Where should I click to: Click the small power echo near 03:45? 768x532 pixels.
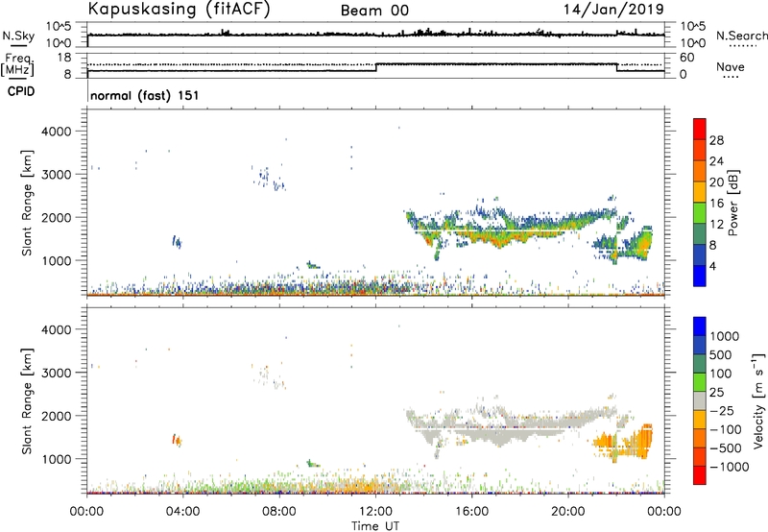tap(177, 241)
